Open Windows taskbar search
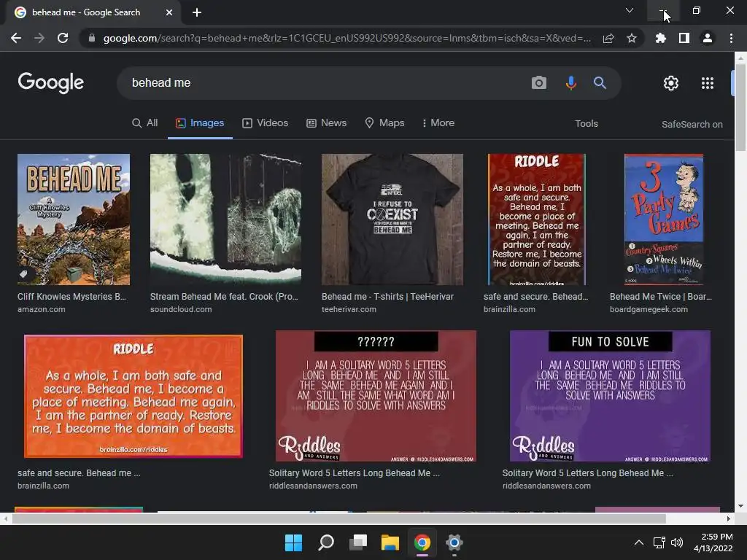This screenshot has width=747, height=560. point(326,542)
